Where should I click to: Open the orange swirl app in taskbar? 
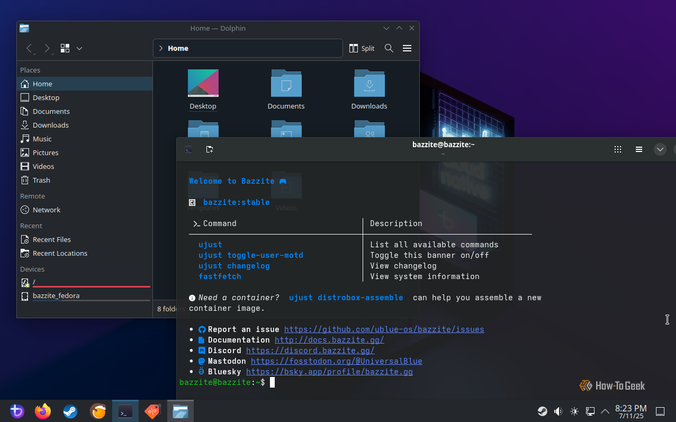tap(98, 411)
